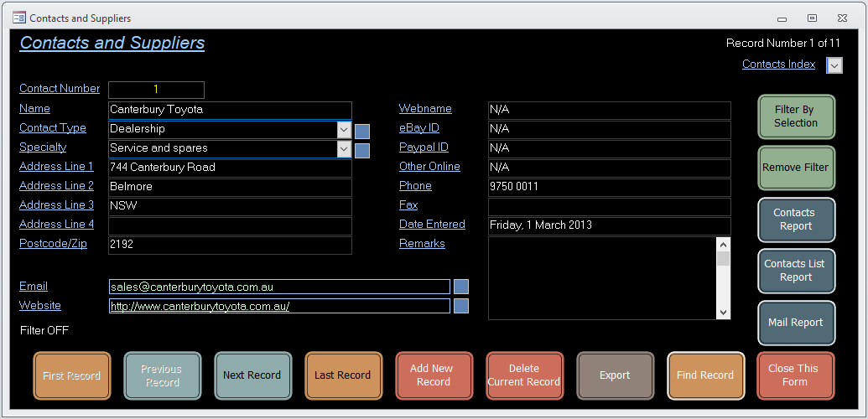868x419 pixels.
Task: Click the Postcode/Zip field
Action: (231, 246)
